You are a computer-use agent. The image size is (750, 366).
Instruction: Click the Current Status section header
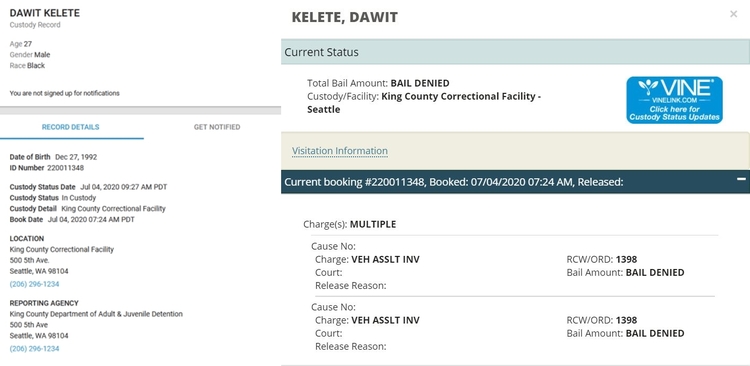(516, 52)
